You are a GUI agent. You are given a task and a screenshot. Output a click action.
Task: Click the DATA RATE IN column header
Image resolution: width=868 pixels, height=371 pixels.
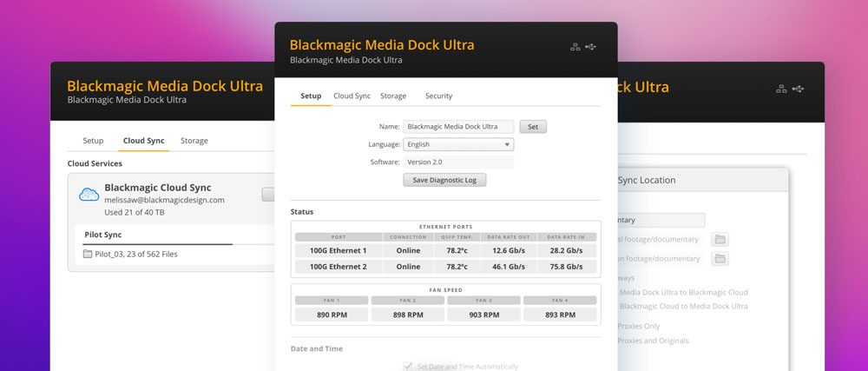coord(567,237)
